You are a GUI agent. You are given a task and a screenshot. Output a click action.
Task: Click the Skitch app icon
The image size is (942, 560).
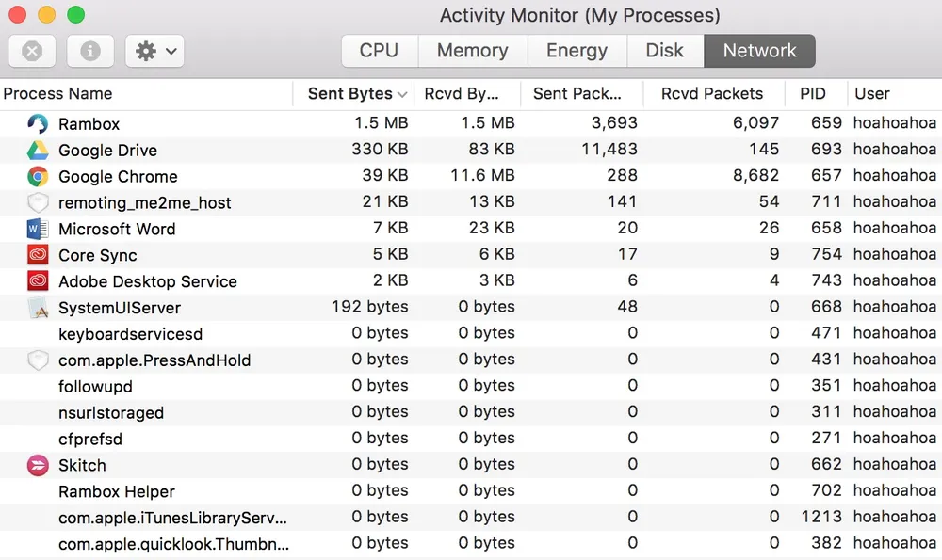[x=38, y=465]
